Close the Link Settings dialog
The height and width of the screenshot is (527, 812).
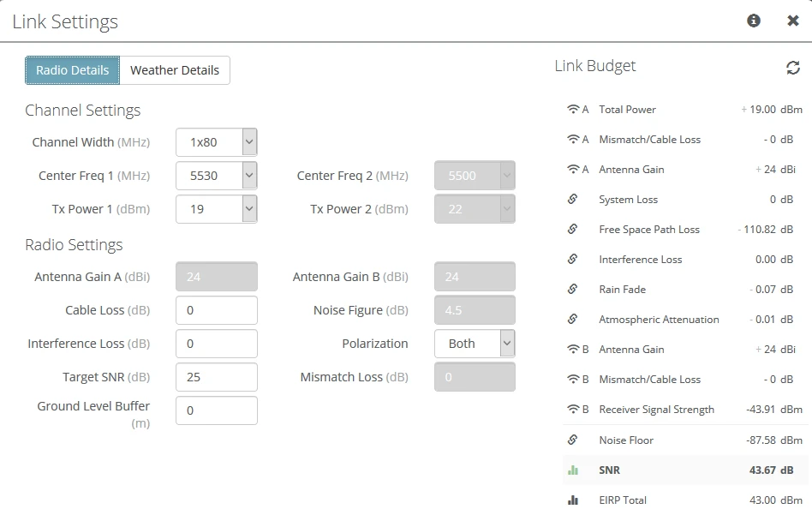pyautogui.click(x=793, y=21)
